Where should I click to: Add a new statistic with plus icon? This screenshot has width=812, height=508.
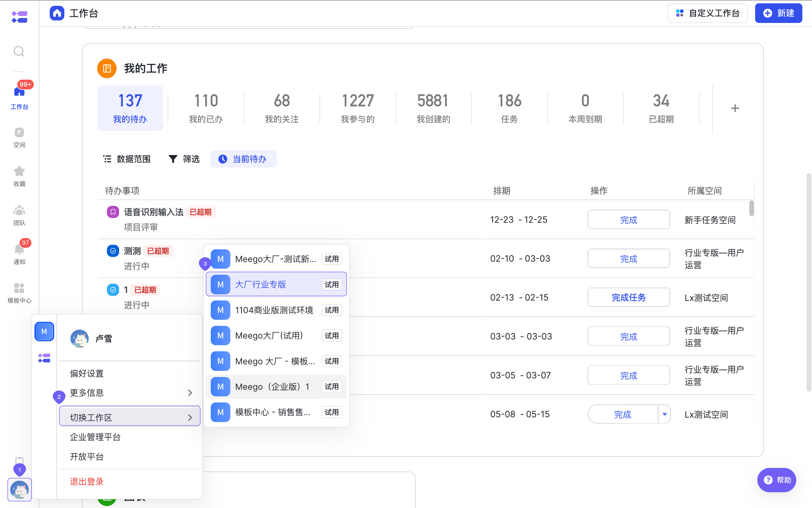[735, 108]
